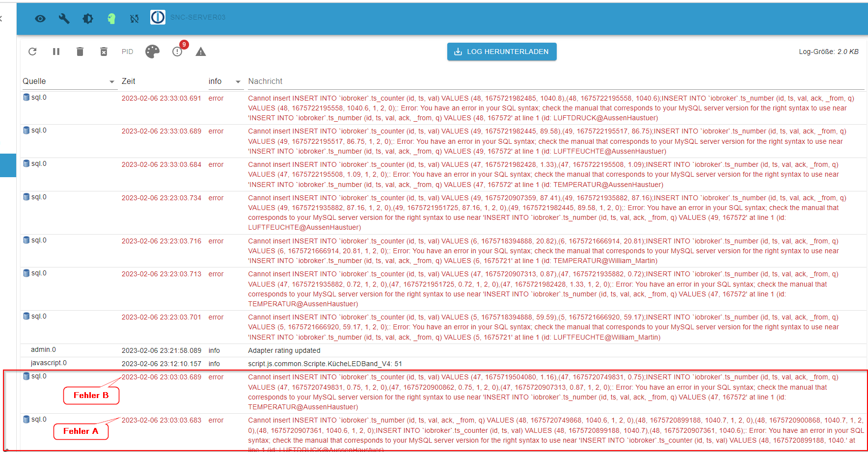868x452 pixels.
Task: Show warnings via the triangle icon
Action: coord(201,52)
